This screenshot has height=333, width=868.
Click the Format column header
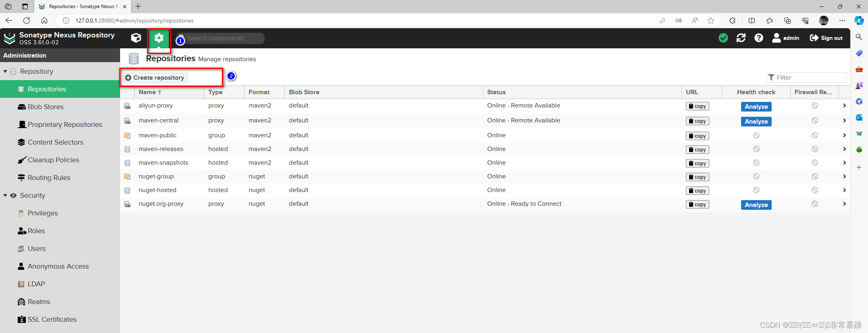coord(264,92)
